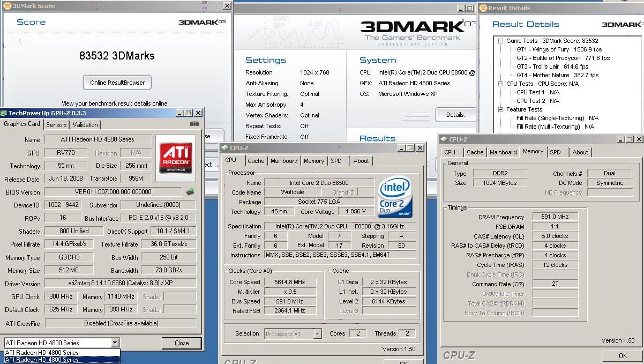Viewport: 644px width, 364px height.
Task: Open SPD tab in Memory CPU-Z window
Action: pos(556,152)
